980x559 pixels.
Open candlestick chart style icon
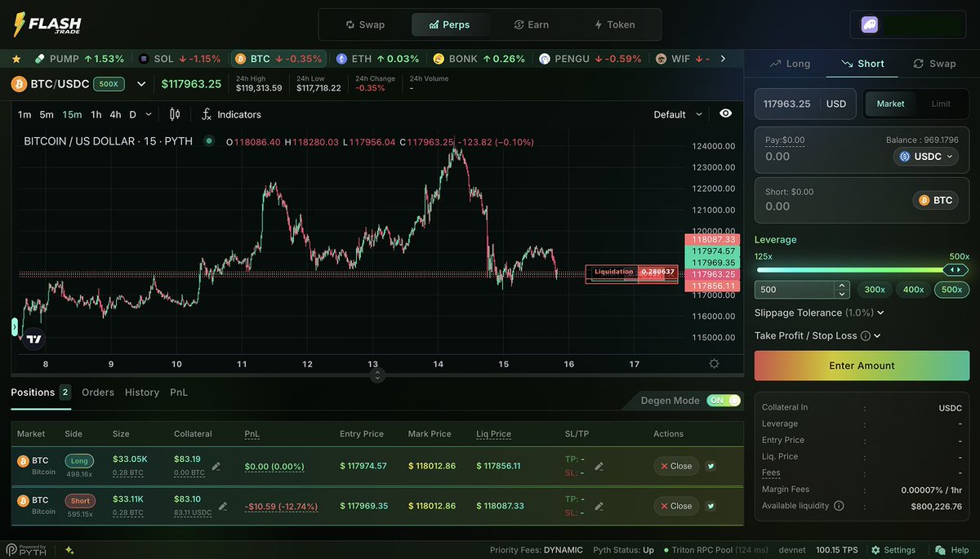175,114
